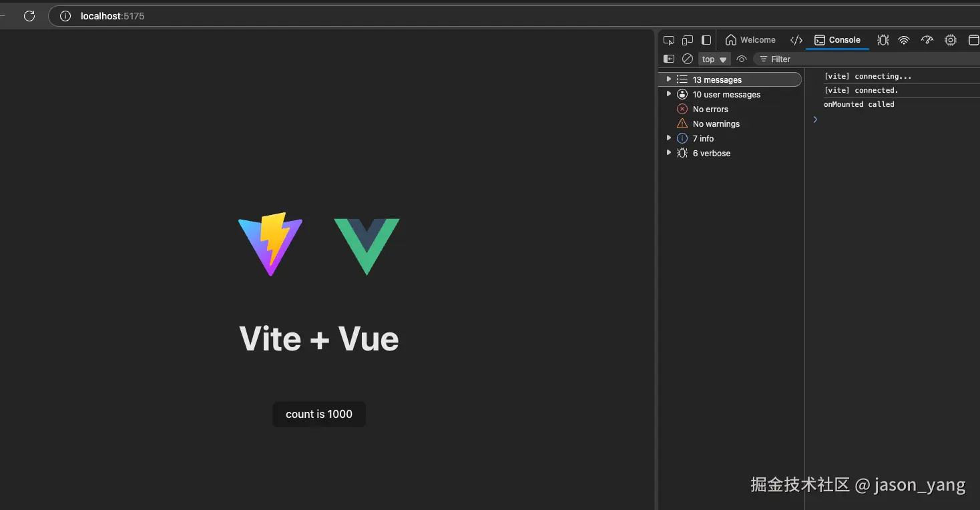The width and height of the screenshot is (980, 510).
Task: Open the Elements code tab icon
Action: [x=796, y=40]
